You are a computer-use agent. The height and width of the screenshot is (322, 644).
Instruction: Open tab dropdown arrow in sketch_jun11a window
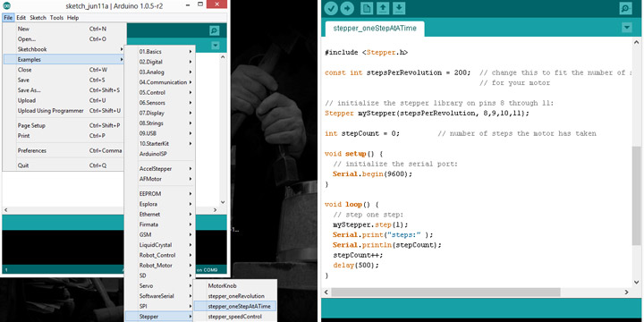click(216, 46)
